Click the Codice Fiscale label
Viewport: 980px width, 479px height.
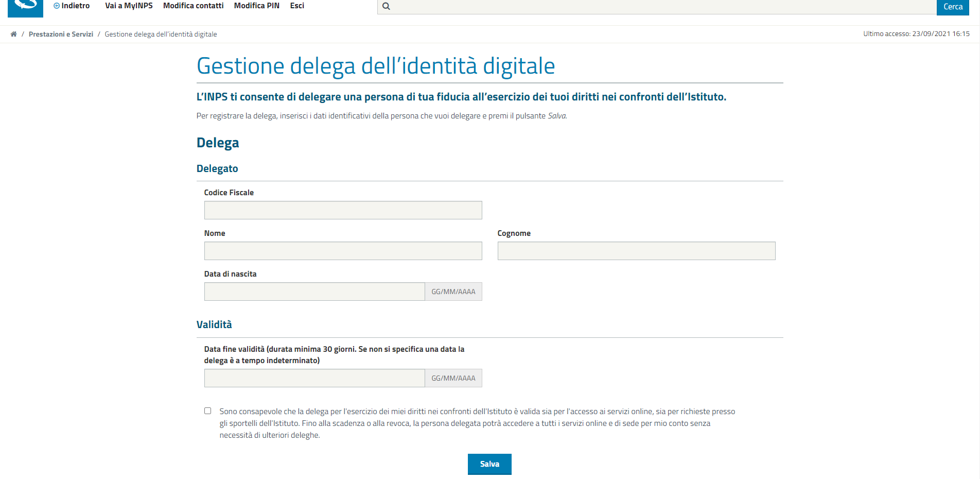point(229,193)
